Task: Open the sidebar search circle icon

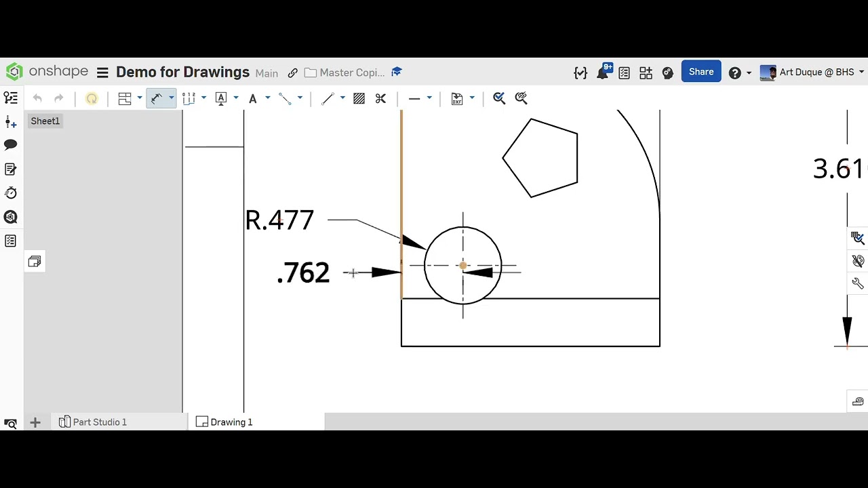Action: (11, 217)
